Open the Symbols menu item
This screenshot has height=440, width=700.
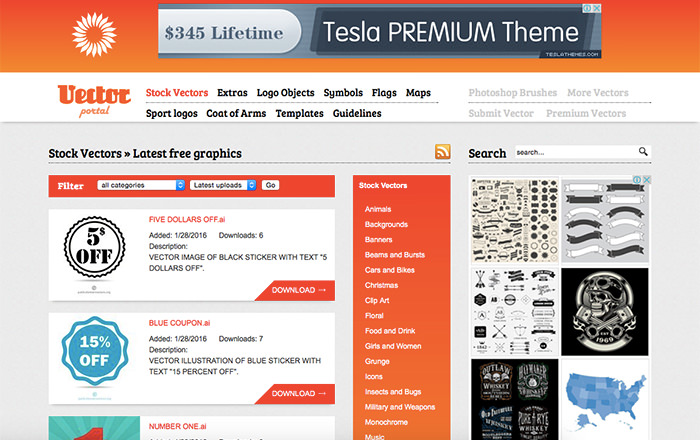(343, 93)
